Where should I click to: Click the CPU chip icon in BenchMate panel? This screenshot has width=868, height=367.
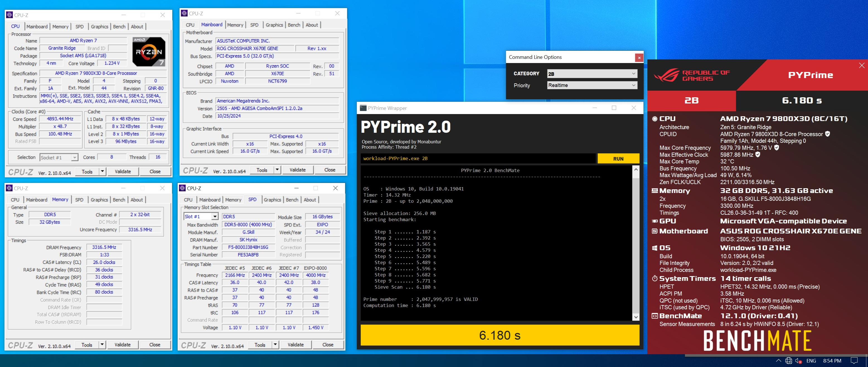tap(655, 119)
